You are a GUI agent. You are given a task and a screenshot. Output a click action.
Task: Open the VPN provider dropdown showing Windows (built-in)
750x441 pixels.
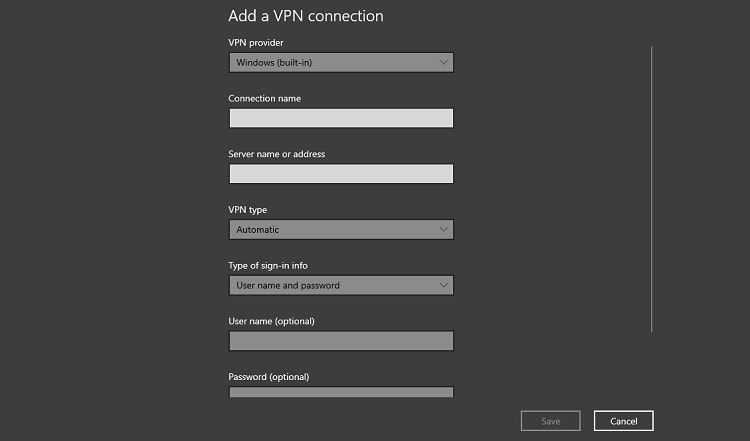point(341,63)
